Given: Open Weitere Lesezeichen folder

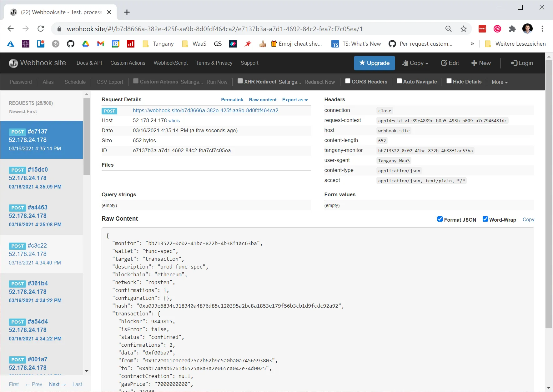Looking at the screenshot, I should point(515,44).
